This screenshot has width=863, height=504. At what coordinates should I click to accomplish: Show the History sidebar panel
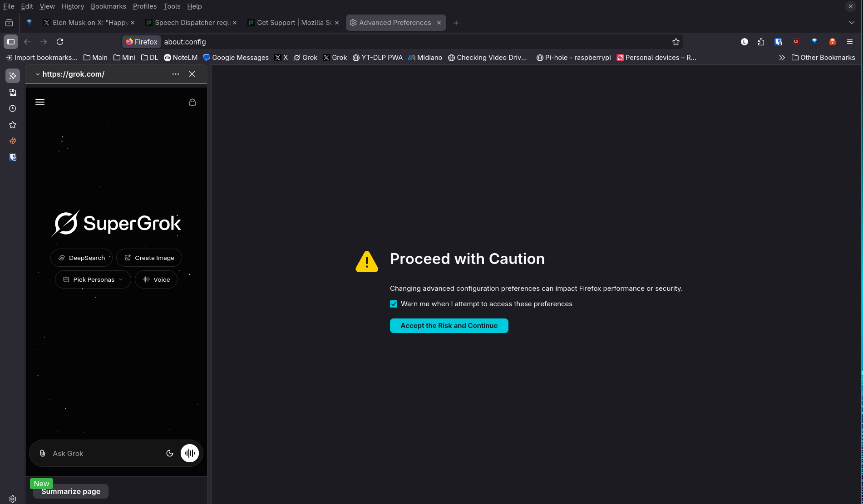point(13,108)
